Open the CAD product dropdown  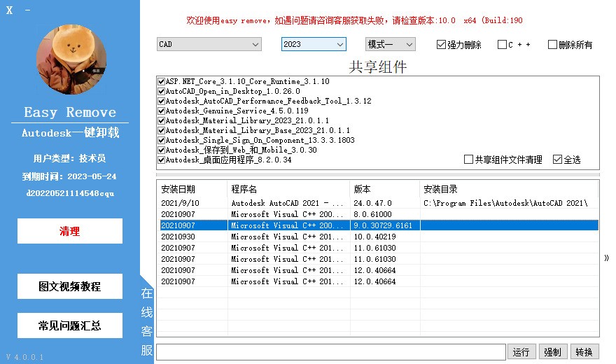pos(209,44)
